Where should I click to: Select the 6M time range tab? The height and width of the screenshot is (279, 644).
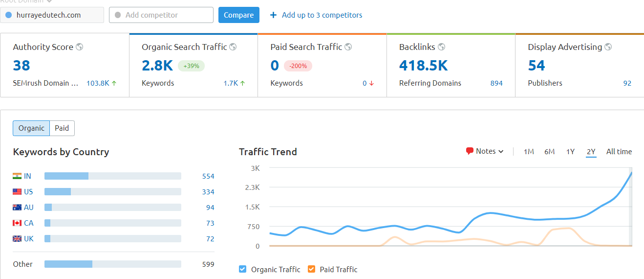549,152
